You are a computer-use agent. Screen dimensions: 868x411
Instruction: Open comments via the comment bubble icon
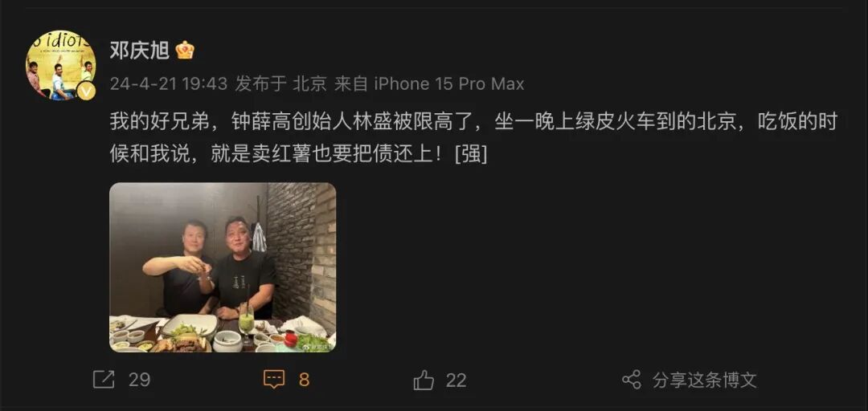(273, 380)
